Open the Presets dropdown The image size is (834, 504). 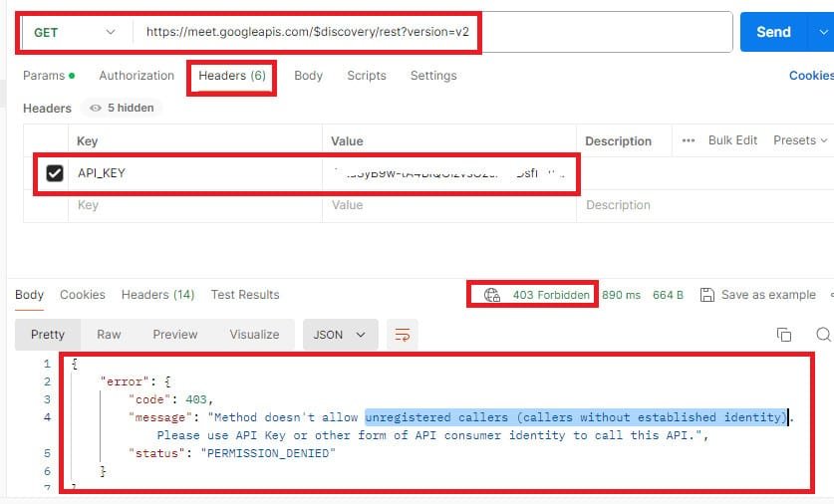tap(801, 140)
